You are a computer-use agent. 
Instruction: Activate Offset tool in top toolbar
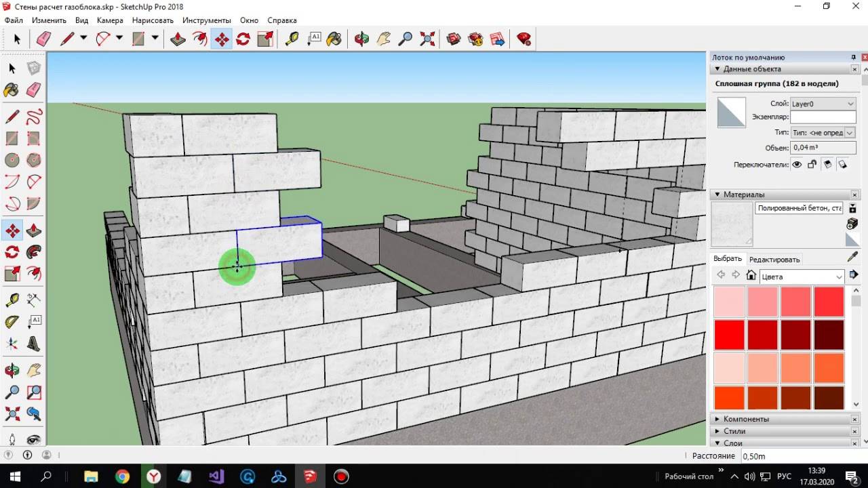click(x=200, y=39)
